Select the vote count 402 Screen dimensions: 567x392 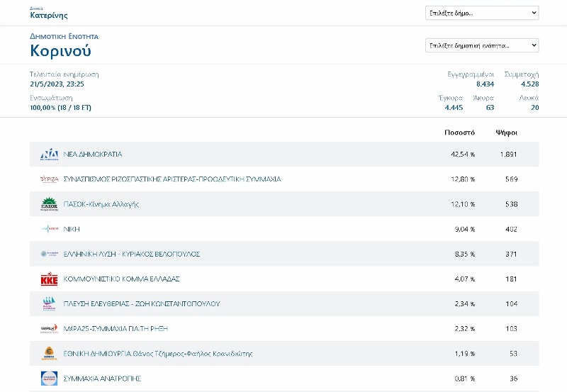(x=511, y=229)
